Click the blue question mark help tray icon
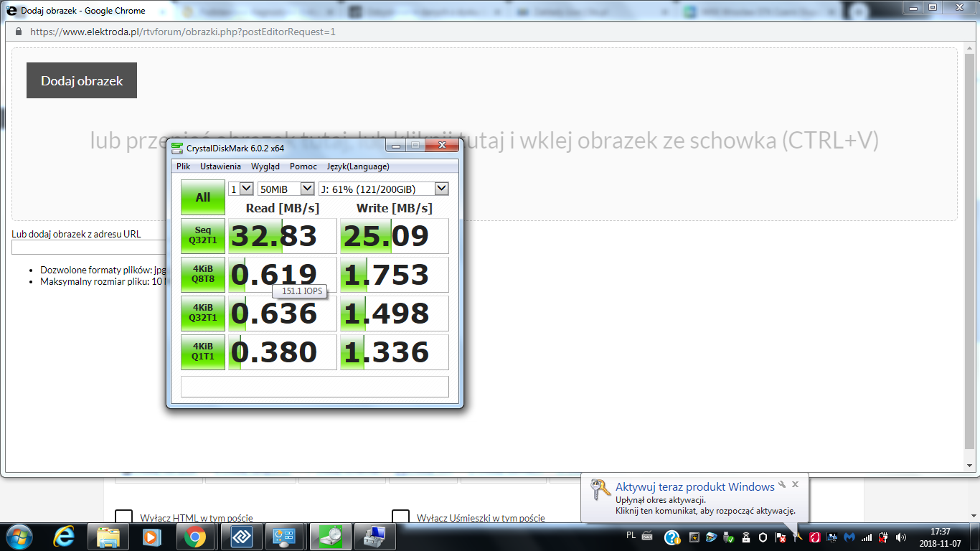980x551 pixels. 672,537
